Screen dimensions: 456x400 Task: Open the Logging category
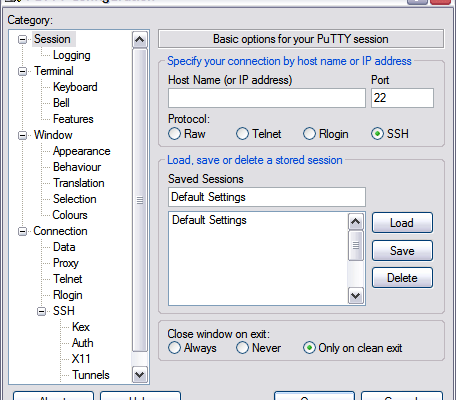pyautogui.click(x=72, y=55)
